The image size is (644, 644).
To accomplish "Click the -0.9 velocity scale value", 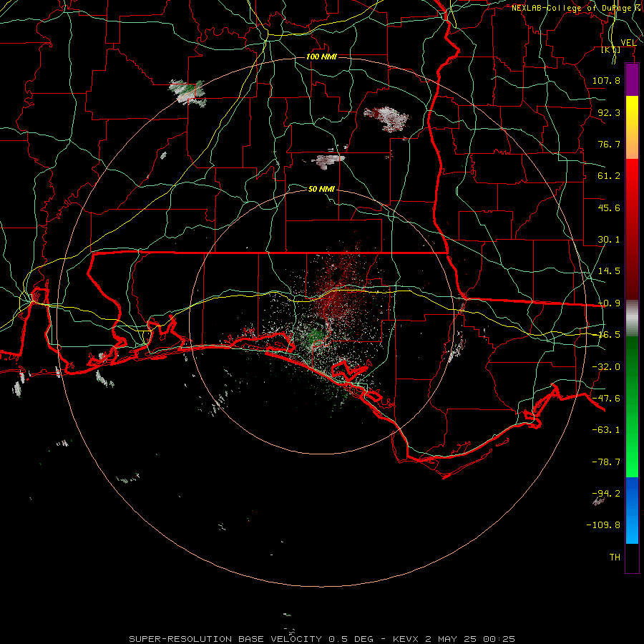I will point(609,303).
